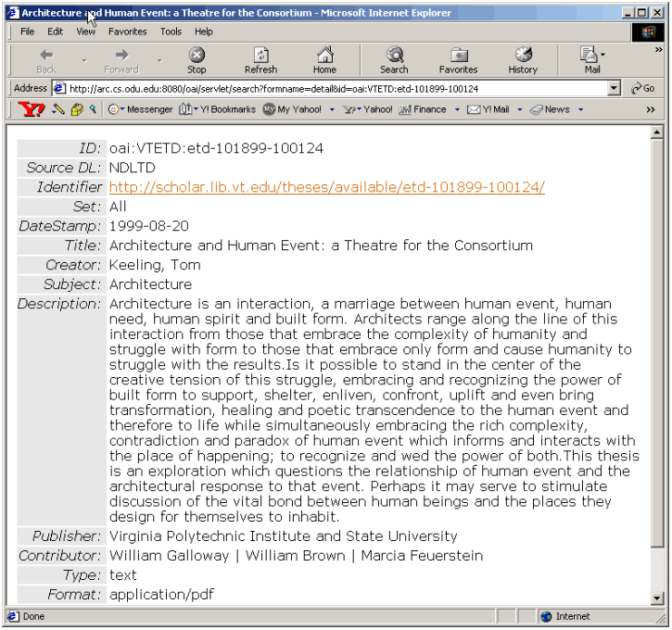Open the File menu
Viewport: 672px width, 630px height.
28,31
